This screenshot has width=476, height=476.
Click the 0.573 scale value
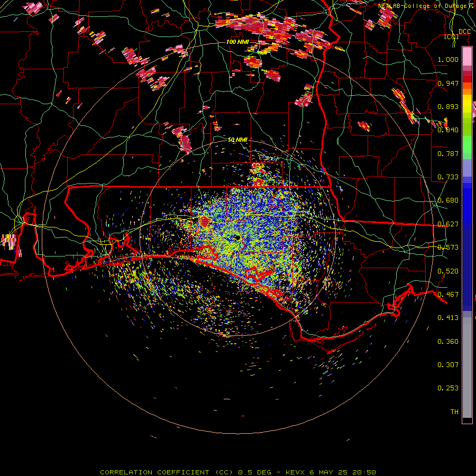point(448,247)
